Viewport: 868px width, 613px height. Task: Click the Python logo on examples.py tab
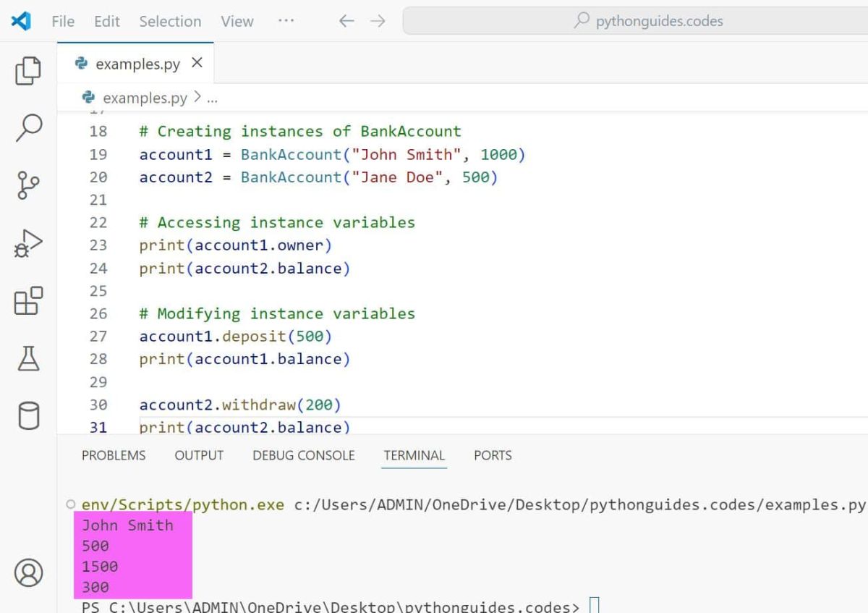(x=83, y=63)
